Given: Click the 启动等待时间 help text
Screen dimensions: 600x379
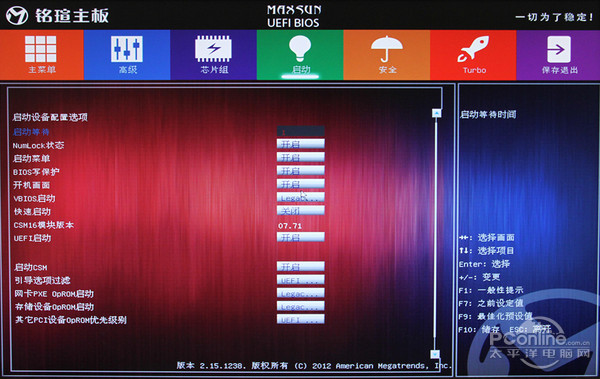Looking at the screenshot, I should tap(488, 114).
